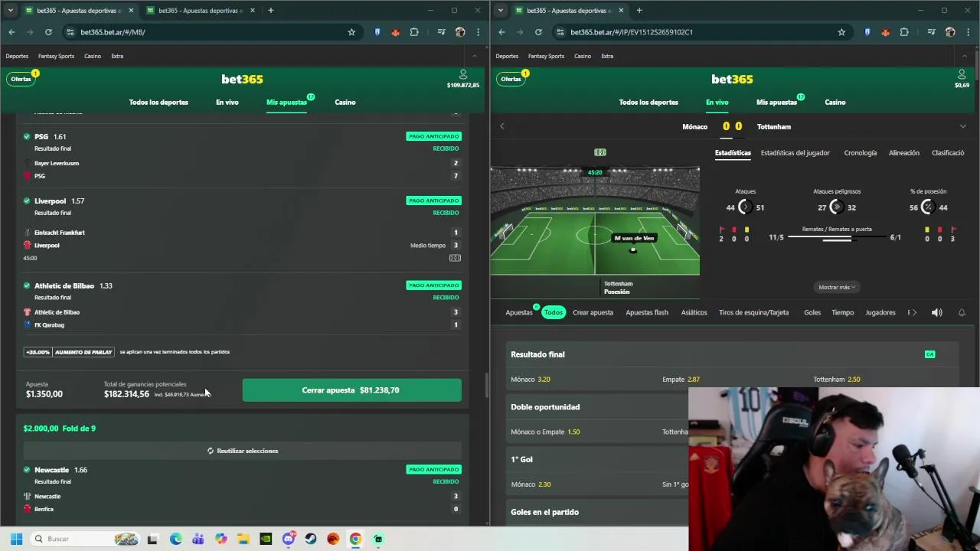Click the Goles en el partido heading

coord(544,512)
